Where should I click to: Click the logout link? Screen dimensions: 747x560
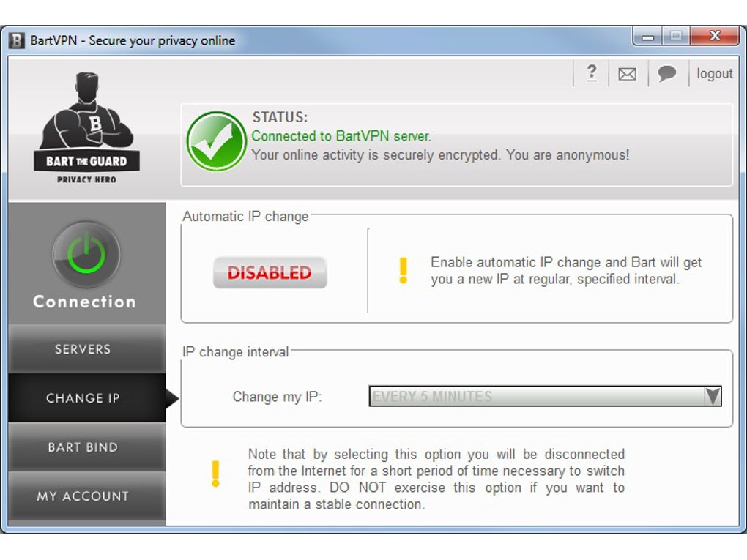[714, 73]
